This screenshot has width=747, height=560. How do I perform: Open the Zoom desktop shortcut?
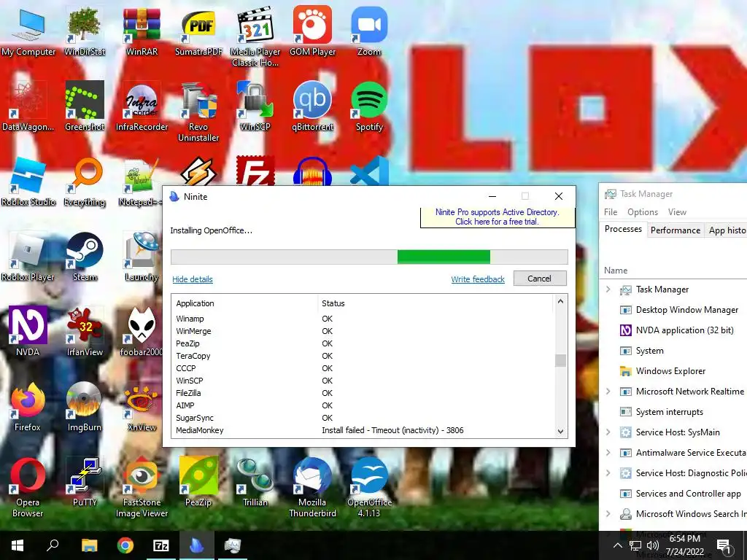[x=369, y=31]
